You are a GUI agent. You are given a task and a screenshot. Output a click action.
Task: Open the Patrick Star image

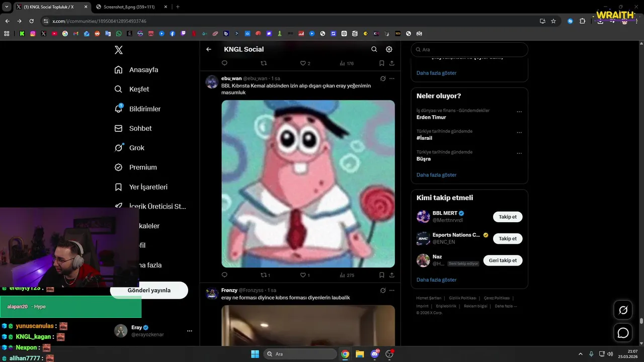point(308,184)
